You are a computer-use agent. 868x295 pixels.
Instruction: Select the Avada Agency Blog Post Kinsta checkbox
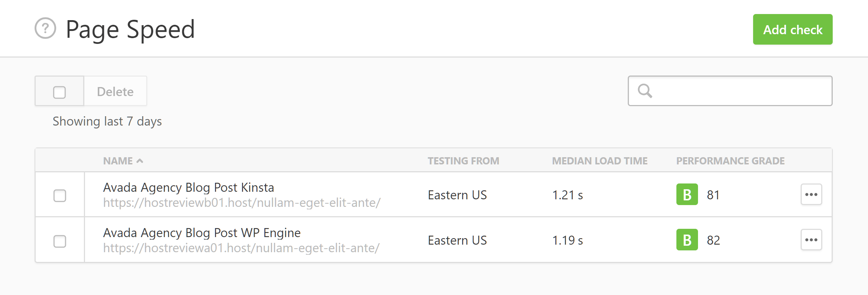[60, 196]
